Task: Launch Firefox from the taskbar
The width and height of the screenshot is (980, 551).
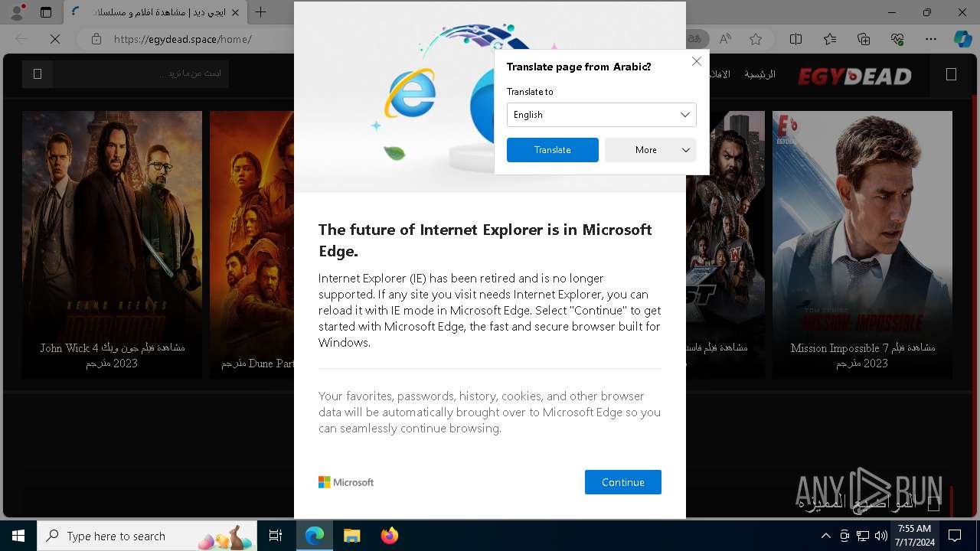Action: (390, 536)
